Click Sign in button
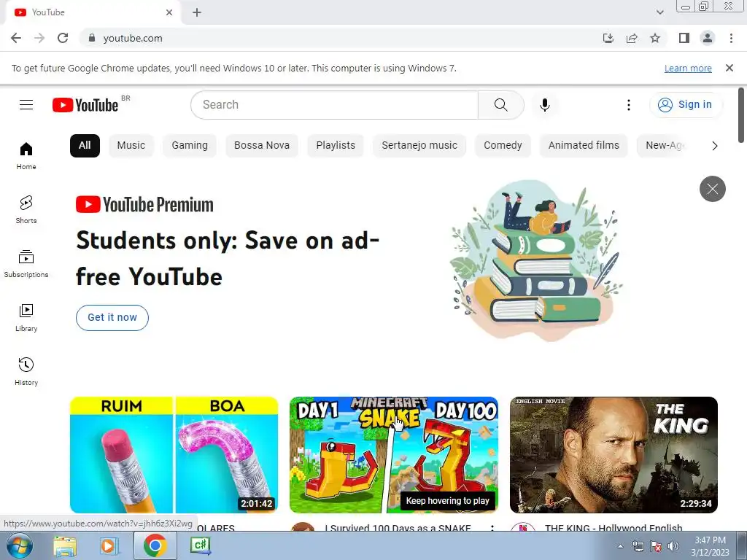 685,105
